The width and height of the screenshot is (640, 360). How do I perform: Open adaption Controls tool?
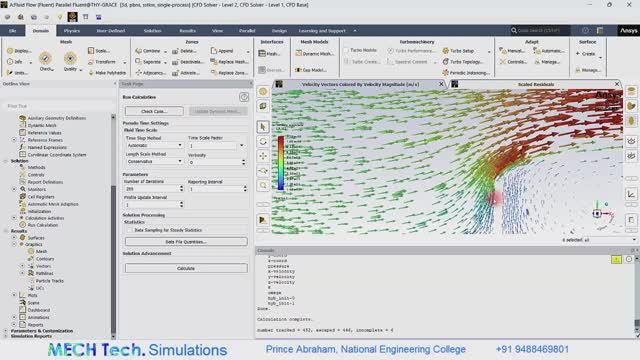513,62
